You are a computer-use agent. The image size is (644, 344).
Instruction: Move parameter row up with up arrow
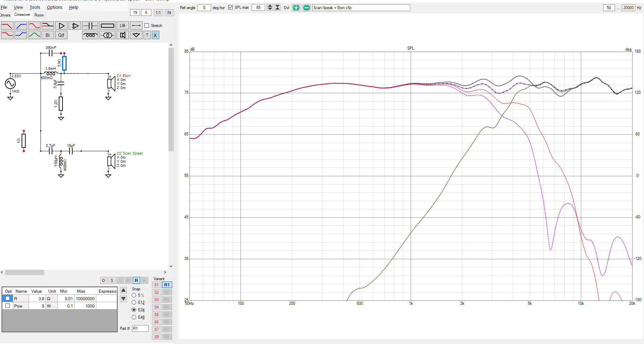point(124,290)
